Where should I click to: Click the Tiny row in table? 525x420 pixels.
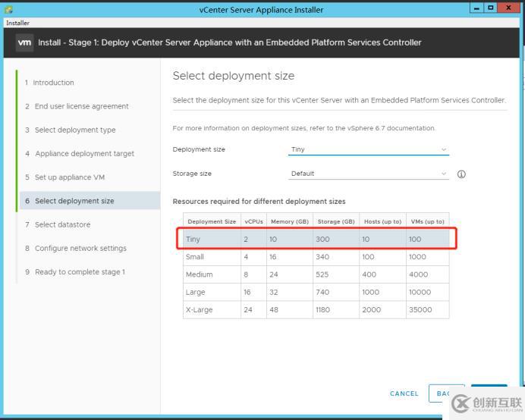coord(316,239)
